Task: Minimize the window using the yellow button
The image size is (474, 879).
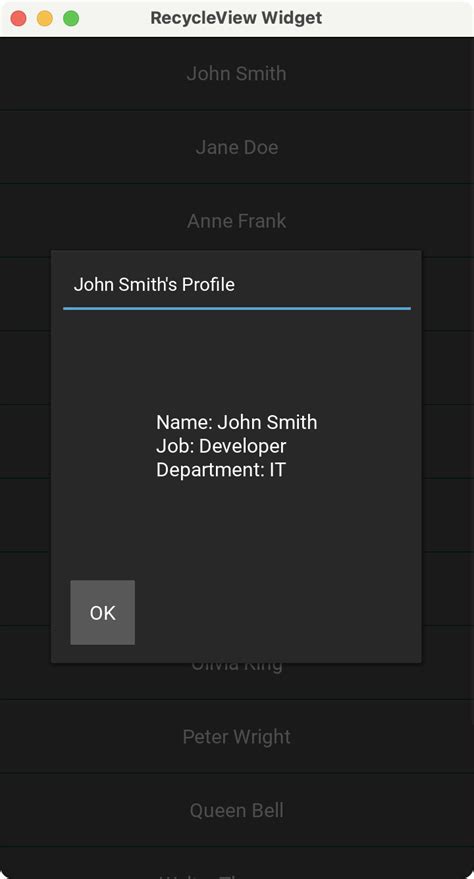Action: (x=45, y=18)
